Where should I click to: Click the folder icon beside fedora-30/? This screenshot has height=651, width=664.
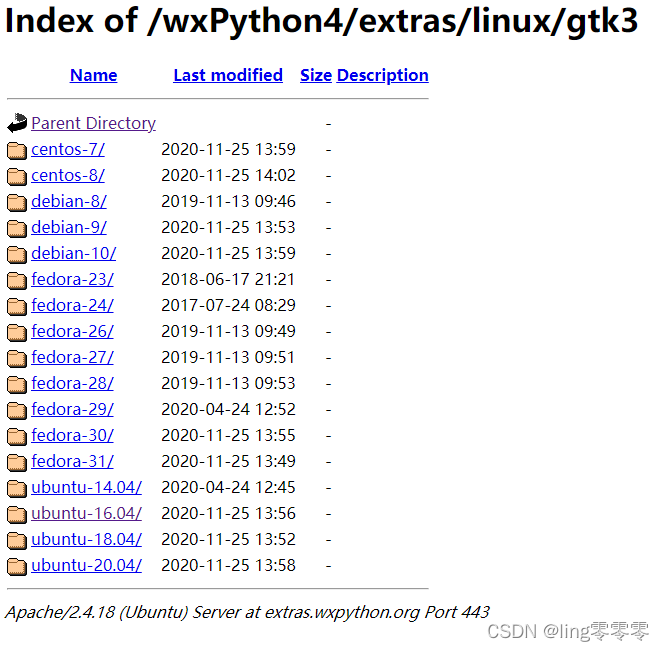tap(17, 436)
